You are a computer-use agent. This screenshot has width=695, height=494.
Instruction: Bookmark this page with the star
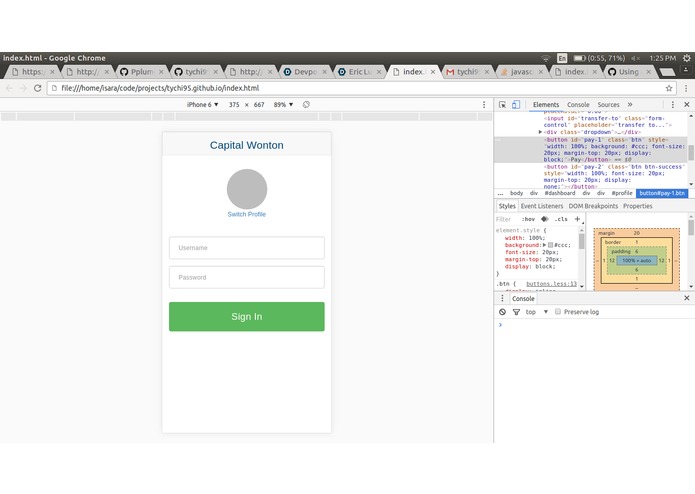[x=669, y=88]
